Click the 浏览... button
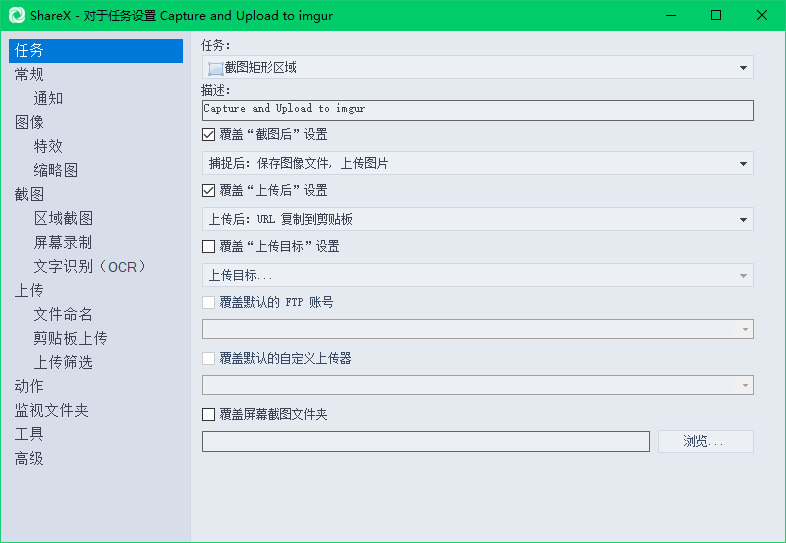 (x=705, y=441)
